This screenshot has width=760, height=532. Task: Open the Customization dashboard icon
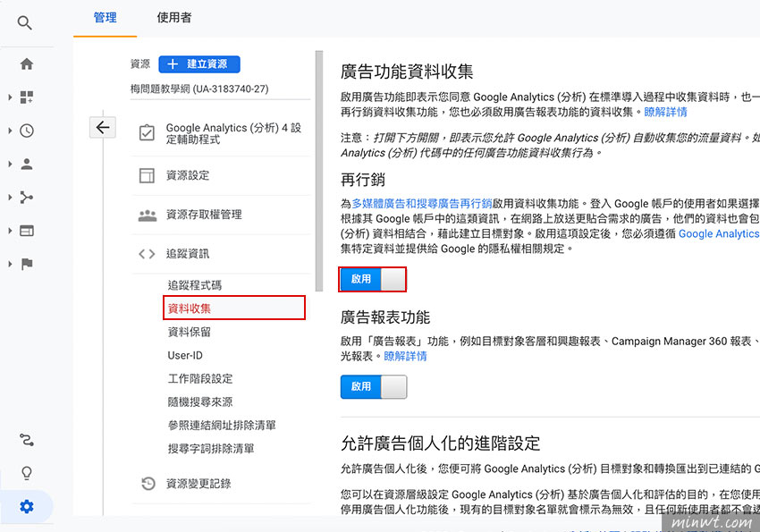click(27, 97)
